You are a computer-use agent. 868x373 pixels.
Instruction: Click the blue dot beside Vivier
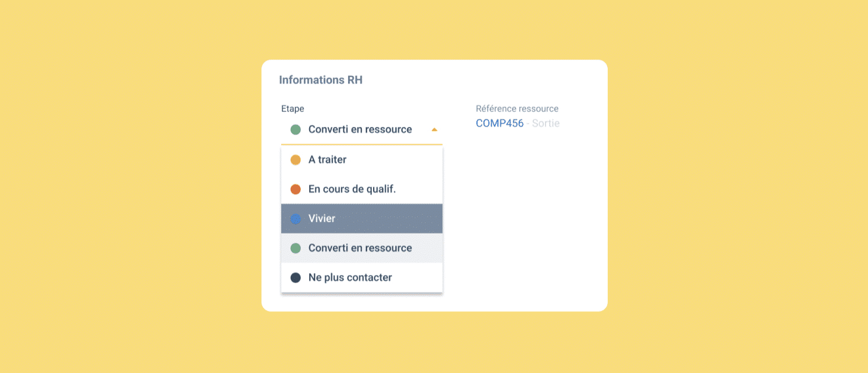295,219
